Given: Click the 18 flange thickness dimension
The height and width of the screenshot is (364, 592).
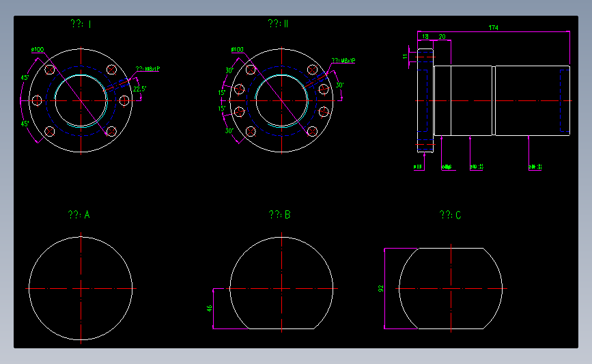Looking at the screenshot, I should pos(425,37).
